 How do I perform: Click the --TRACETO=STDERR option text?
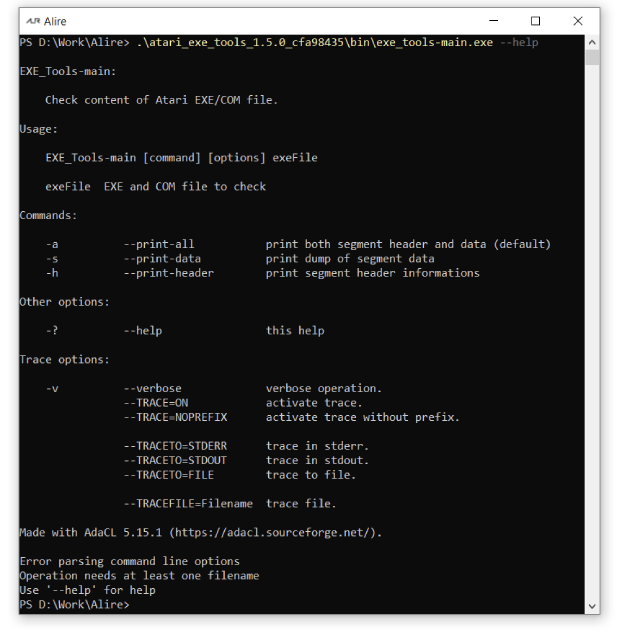click(x=175, y=446)
